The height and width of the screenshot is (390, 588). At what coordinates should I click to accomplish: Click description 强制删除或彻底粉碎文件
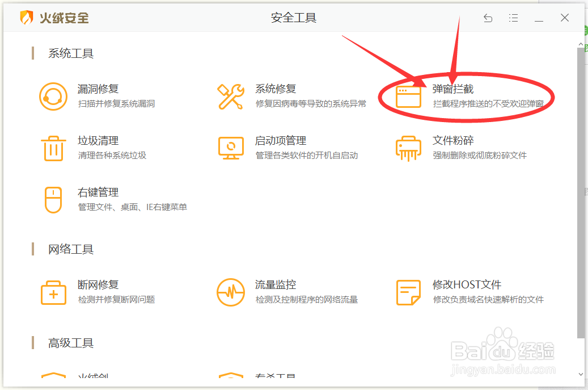[x=480, y=156]
